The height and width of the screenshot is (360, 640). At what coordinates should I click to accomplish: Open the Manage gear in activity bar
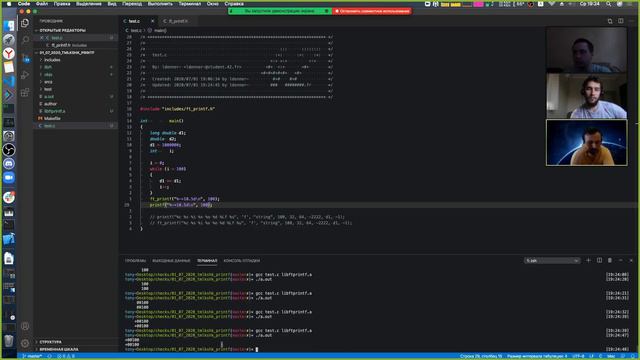[25, 343]
